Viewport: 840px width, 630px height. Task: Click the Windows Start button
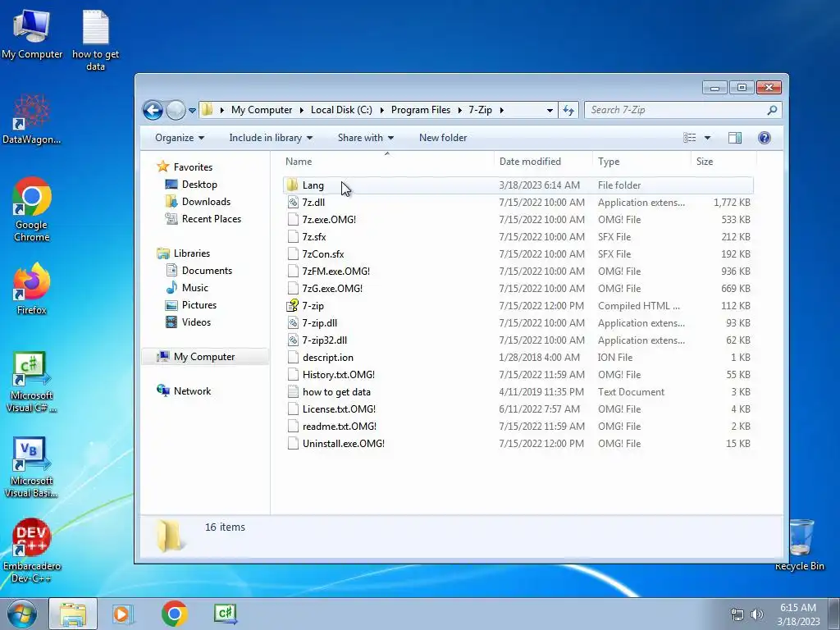click(21, 614)
